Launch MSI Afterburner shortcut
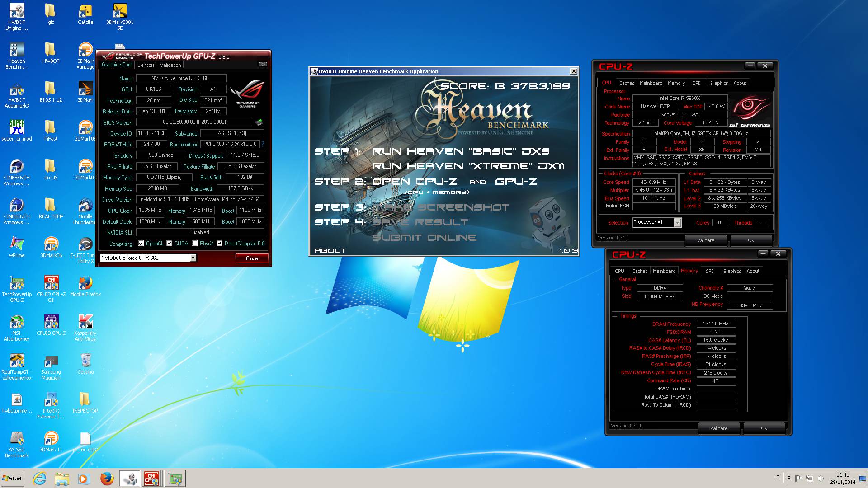The width and height of the screenshot is (868, 488). (17, 328)
